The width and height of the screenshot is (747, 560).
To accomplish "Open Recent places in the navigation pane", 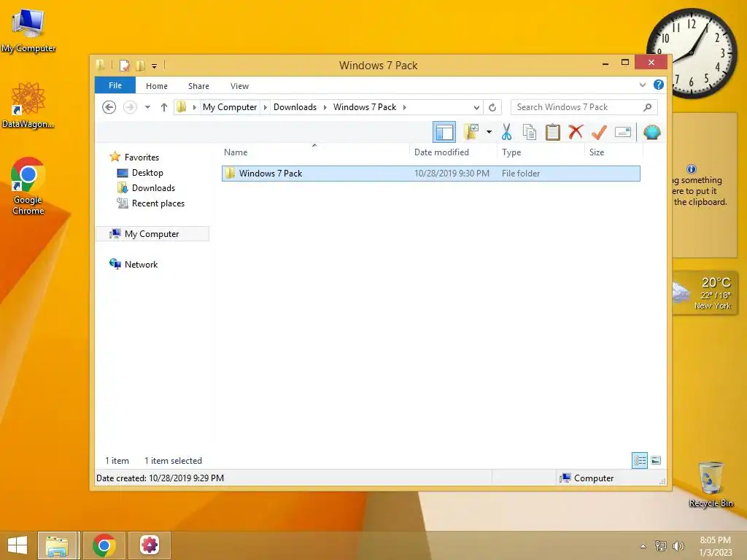I will click(x=158, y=203).
